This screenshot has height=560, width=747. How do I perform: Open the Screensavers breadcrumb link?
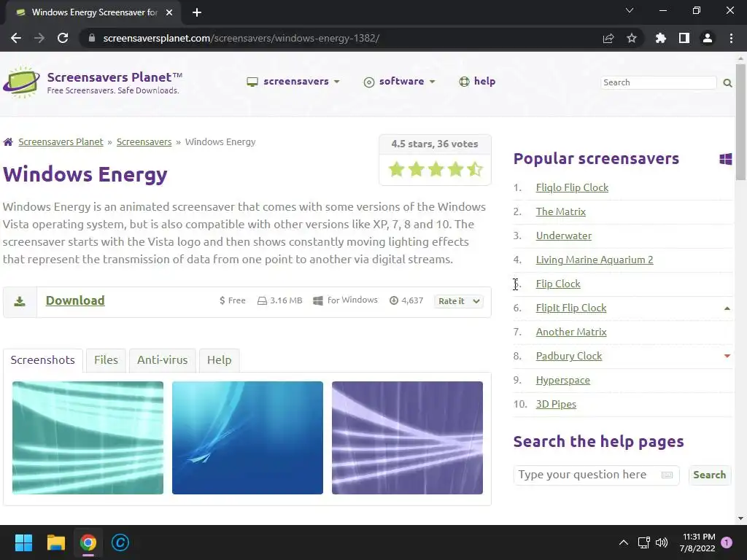144,142
